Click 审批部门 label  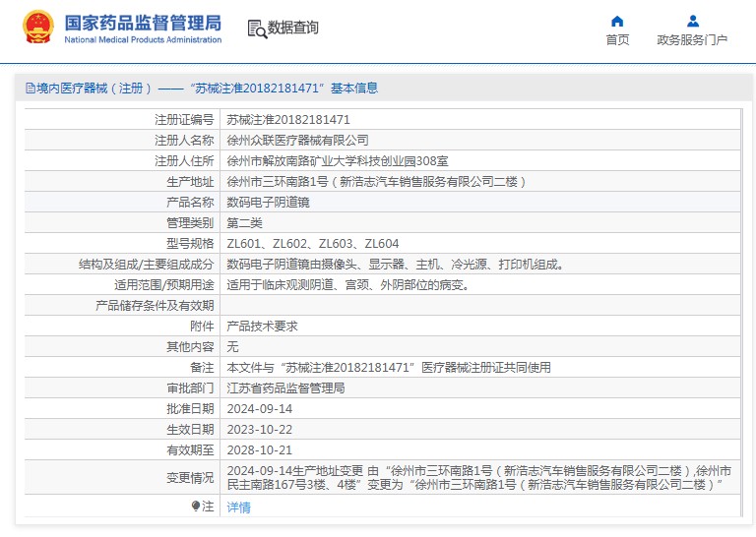click(190, 388)
